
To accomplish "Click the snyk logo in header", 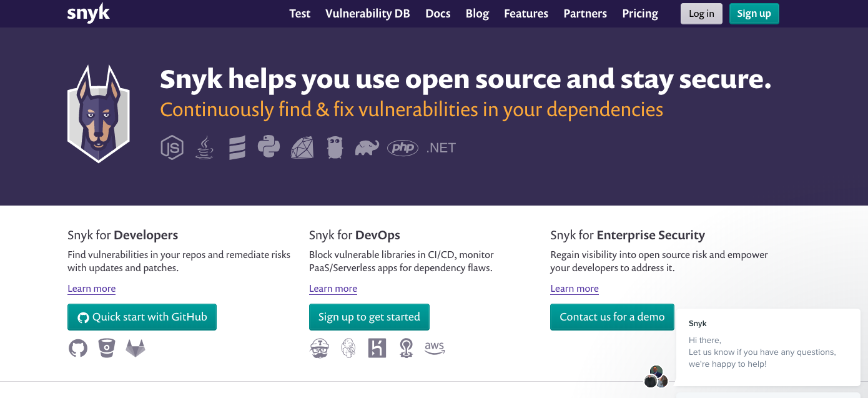I will [88, 13].
